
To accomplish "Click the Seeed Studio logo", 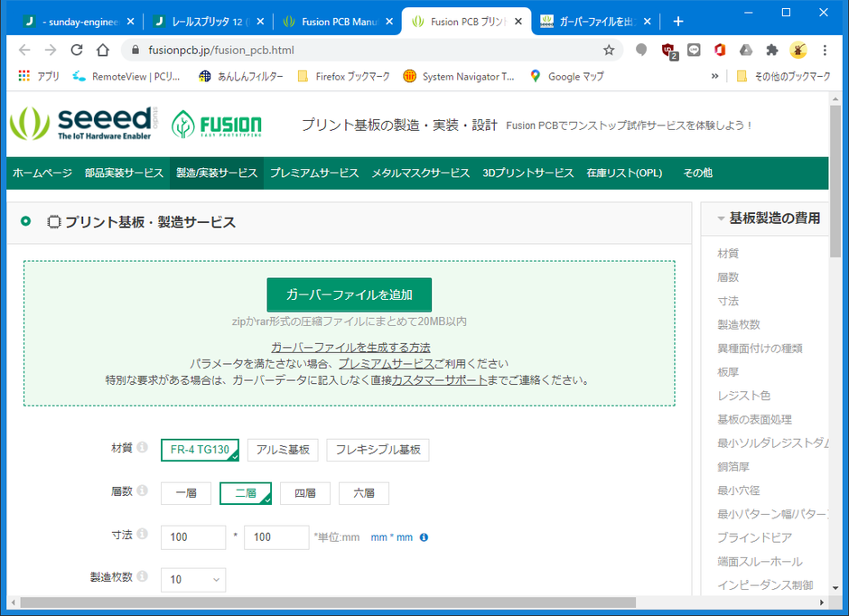I will 85,124.
